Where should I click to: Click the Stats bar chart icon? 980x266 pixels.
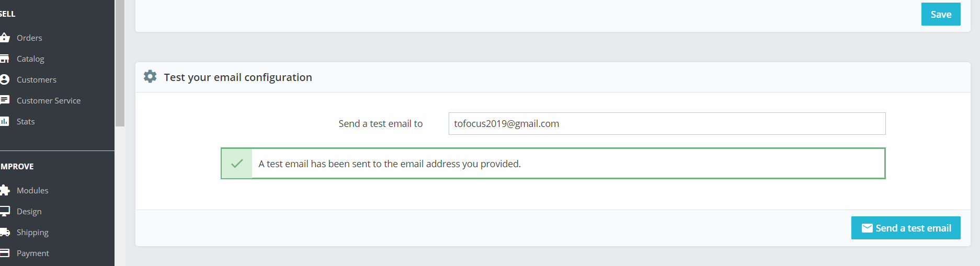pyautogui.click(x=5, y=121)
